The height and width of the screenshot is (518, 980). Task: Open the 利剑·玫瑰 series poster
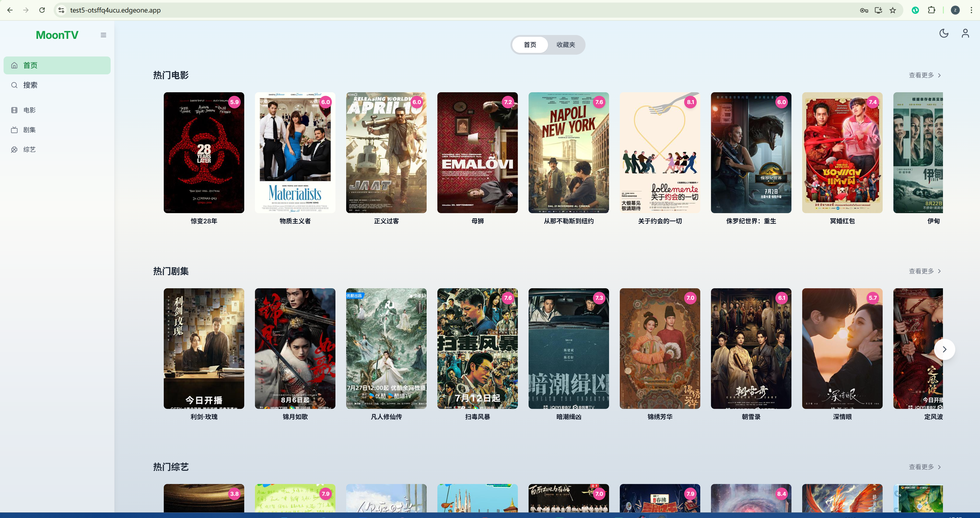pyautogui.click(x=204, y=349)
